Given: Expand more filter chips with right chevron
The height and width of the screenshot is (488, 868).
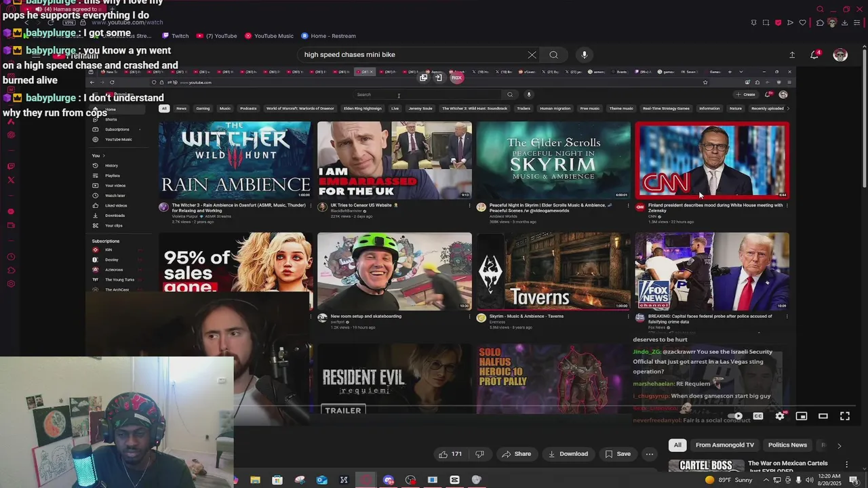Looking at the screenshot, I should 839,445.
